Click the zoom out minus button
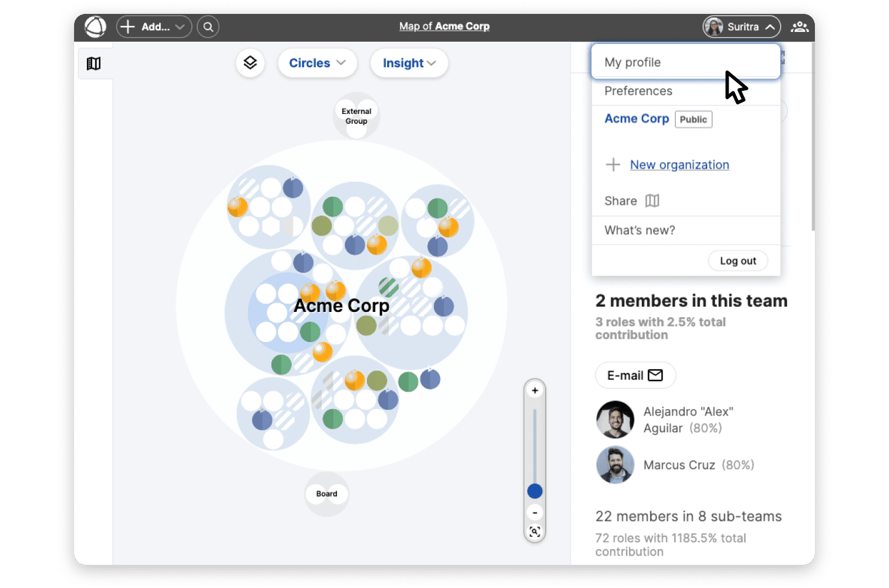The image size is (889, 588). pyautogui.click(x=535, y=513)
